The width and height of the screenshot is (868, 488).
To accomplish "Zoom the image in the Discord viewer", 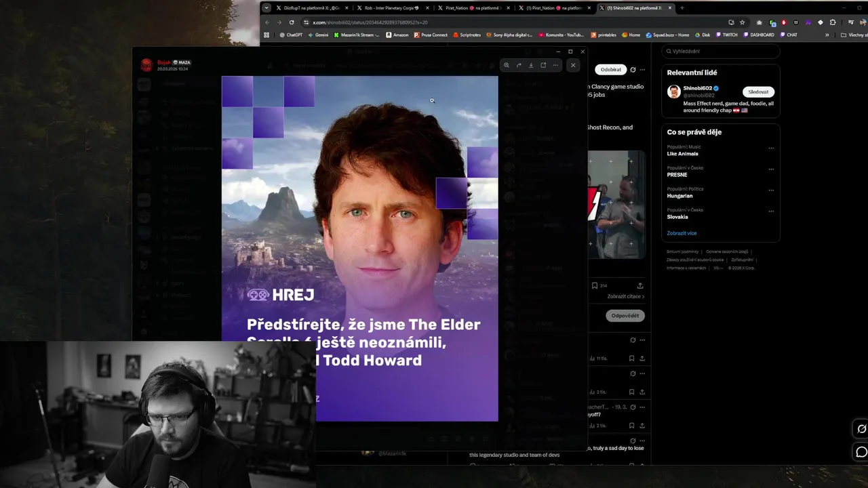I will coord(506,65).
